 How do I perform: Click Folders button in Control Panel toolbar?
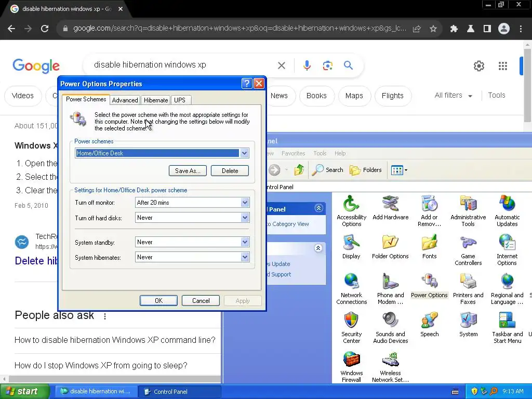coord(365,170)
